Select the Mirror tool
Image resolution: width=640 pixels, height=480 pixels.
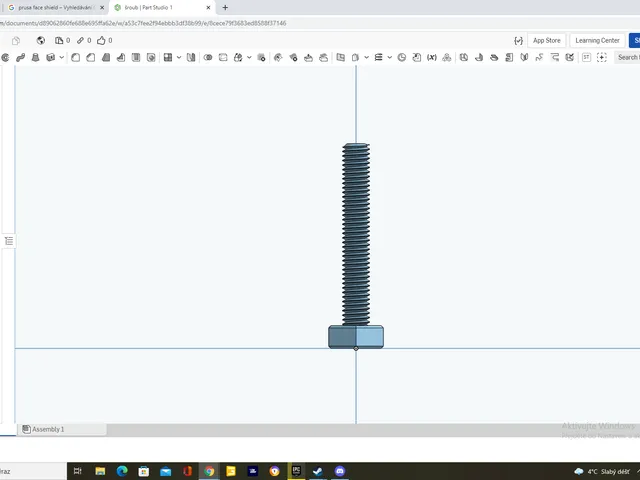(x=191, y=58)
